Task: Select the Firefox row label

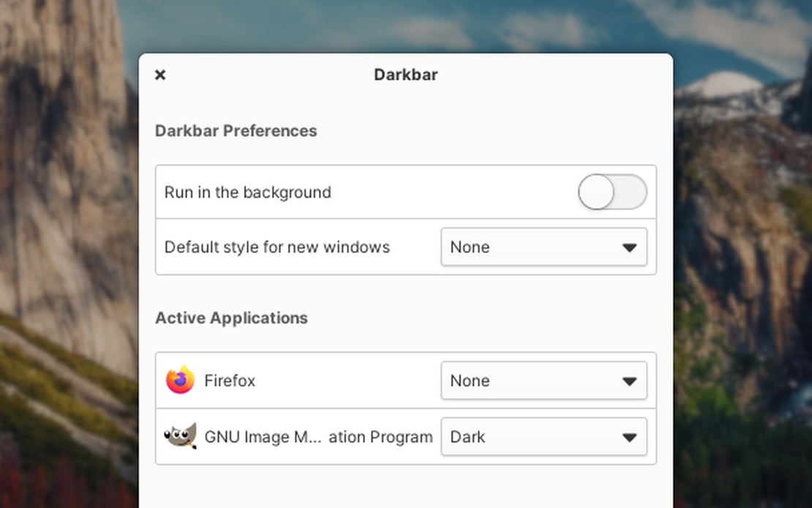Action: 230,381
